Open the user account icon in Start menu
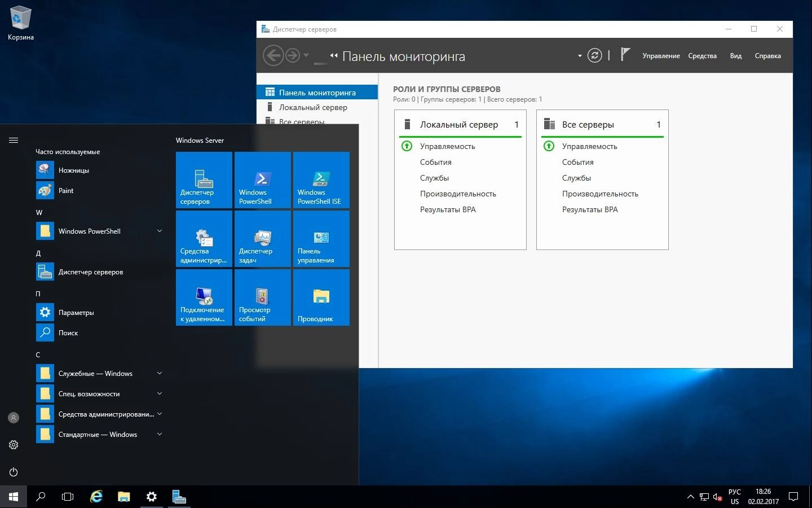 pos(14,418)
